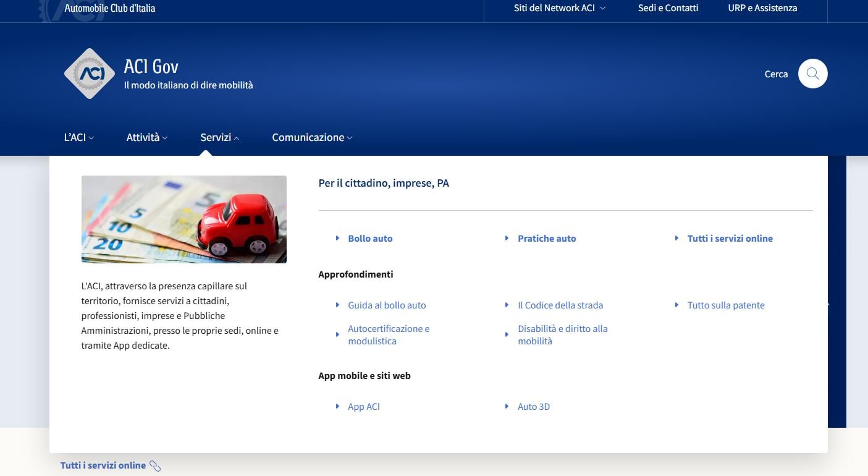Image resolution: width=868 pixels, height=476 pixels.
Task: Open Autocertificazione e modulistica
Action: [388, 335]
